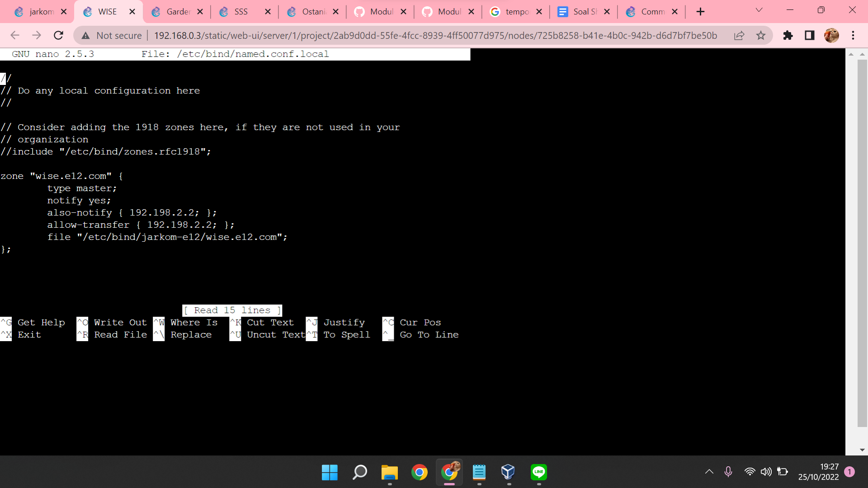Open the Chrome three-dot menu
Viewport: 868px width, 488px height.
pos(854,35)
